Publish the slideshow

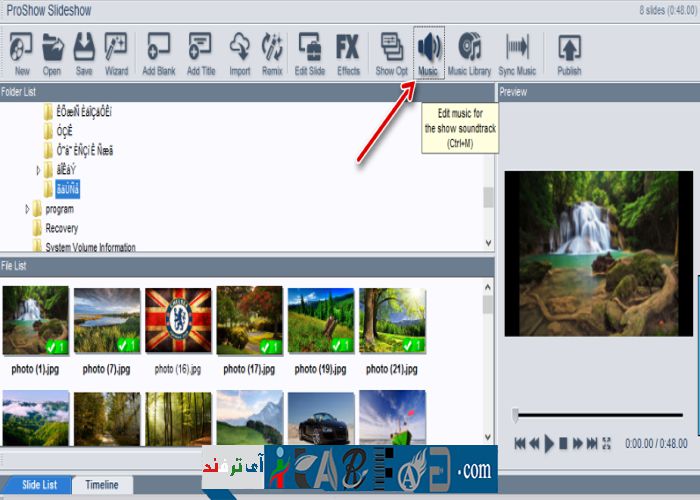[569, 53]
